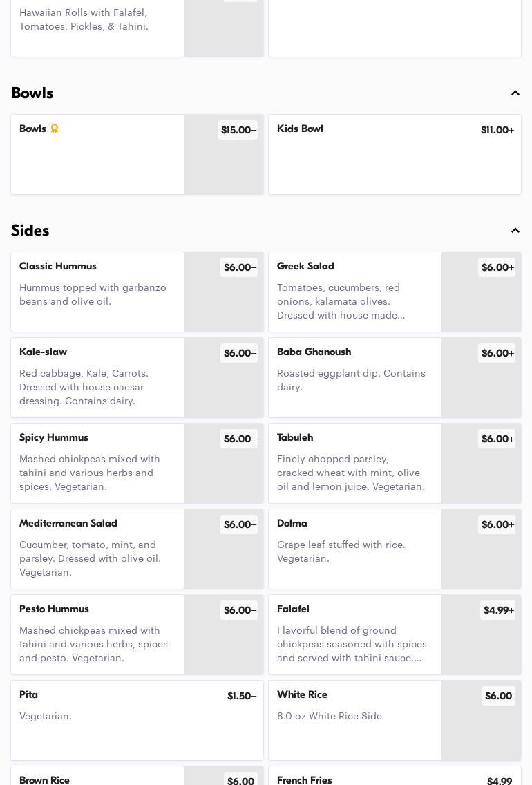Image resolution: width=532 pixels, height=785 pixels.
Task: Open the Bowls item image thumbnail
Action: pos(223,166)
